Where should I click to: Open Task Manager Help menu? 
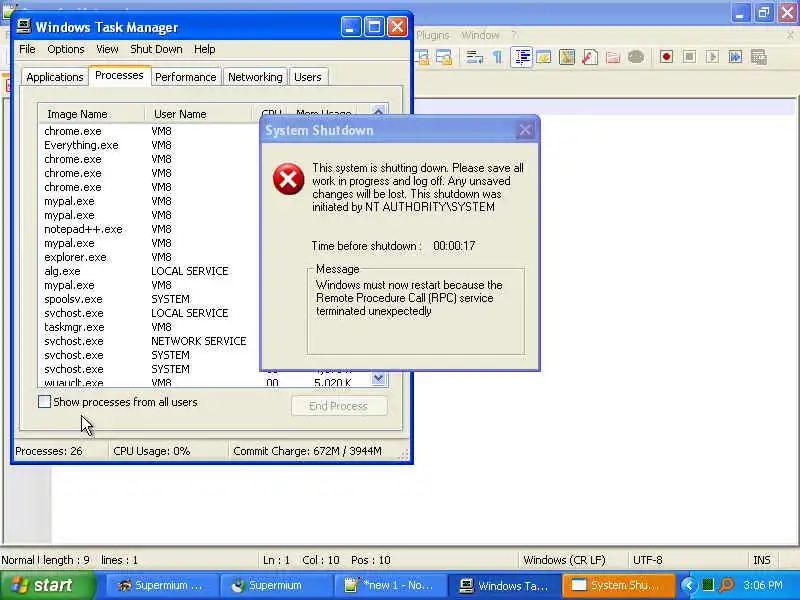(205, 49)
